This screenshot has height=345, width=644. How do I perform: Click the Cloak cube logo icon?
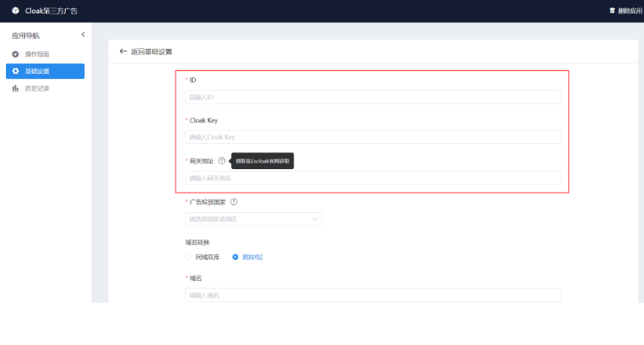tap(15, 10)
